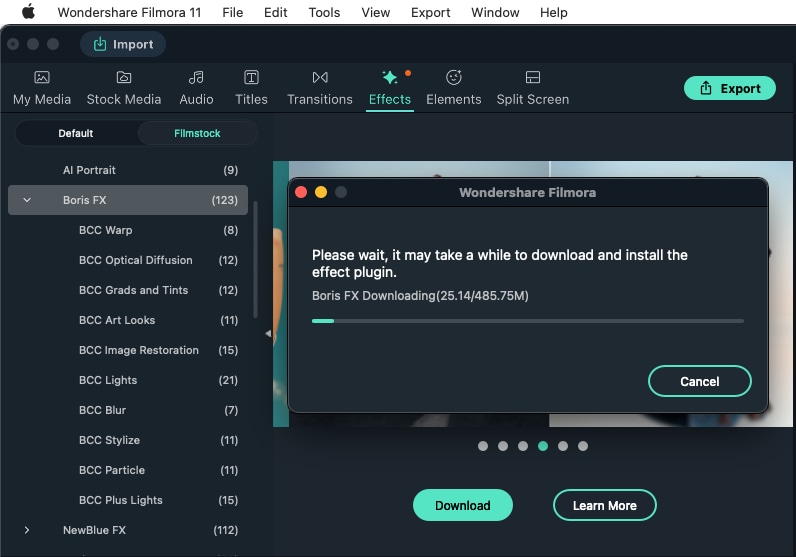Expand the NewBlue FX category chevron
The image size is (796, 557).
click(x=27, y=530)
